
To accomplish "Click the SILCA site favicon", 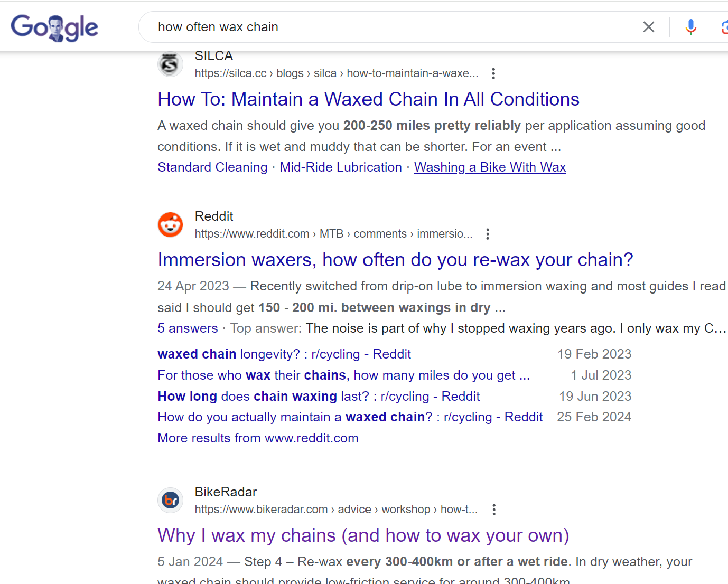I will pos(170,64).
